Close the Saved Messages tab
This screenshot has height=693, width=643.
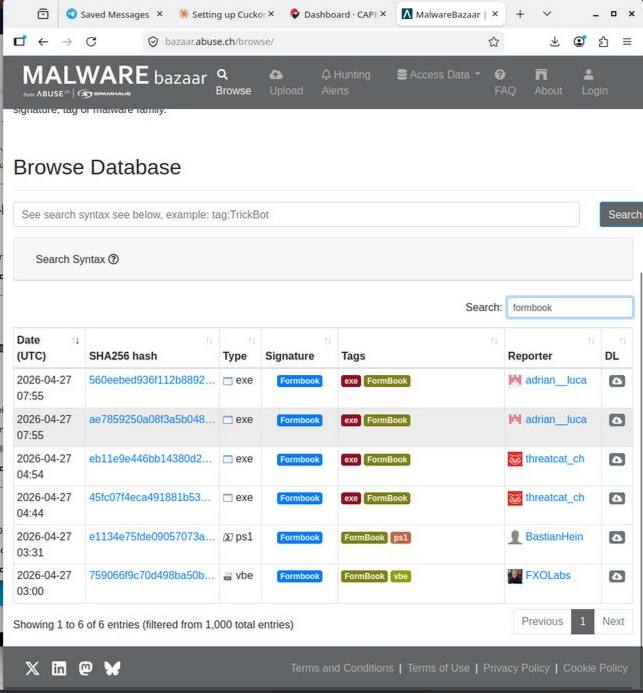[160, 14]
